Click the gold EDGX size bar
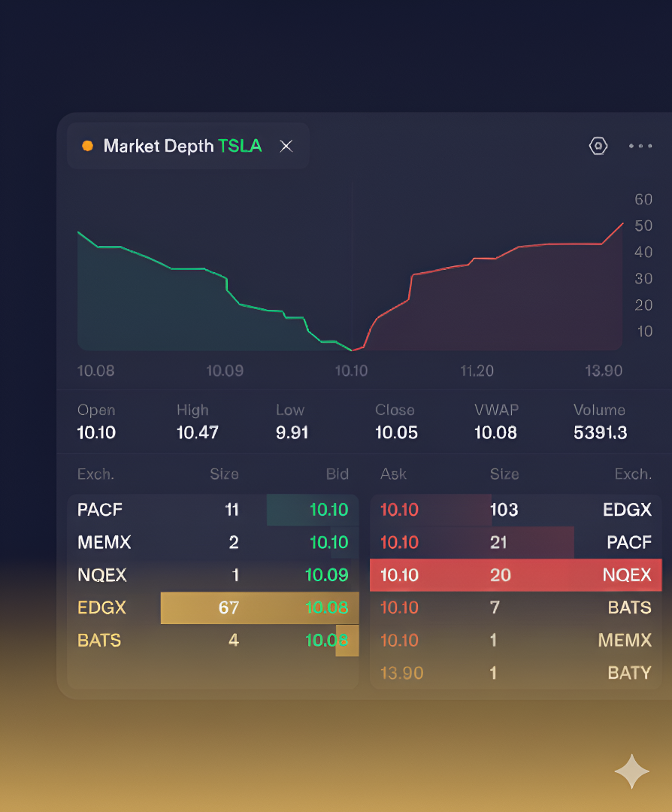672x812 pixels. (259, 607)
